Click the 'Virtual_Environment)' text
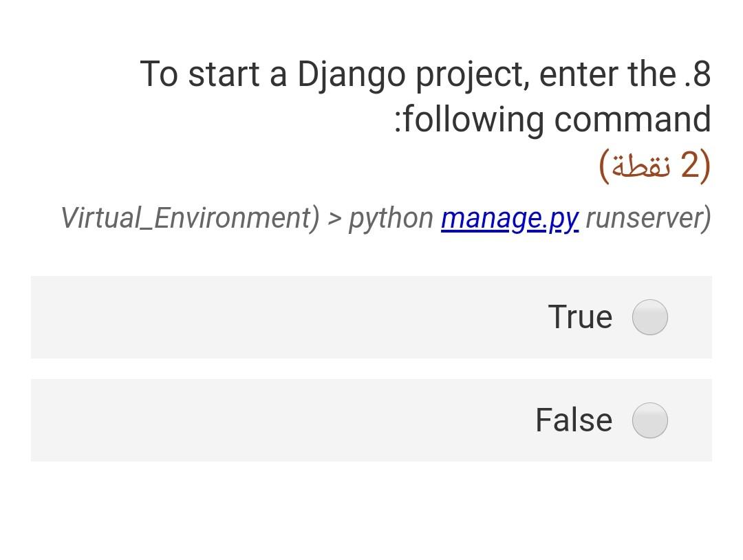Screen dimensions: 743x560 tap(190, 218)
